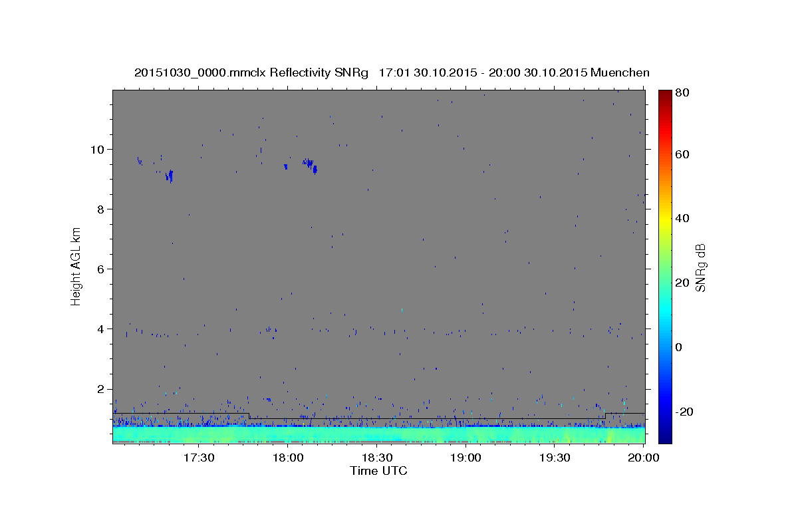
Task: Click the 'Time UTC' axis label
Action: (x=378, y=471)
